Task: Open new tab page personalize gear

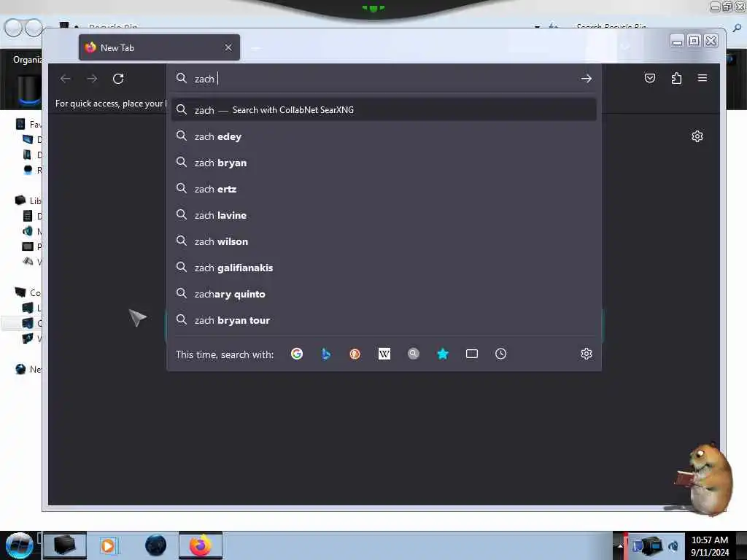Action: point(697,136)
